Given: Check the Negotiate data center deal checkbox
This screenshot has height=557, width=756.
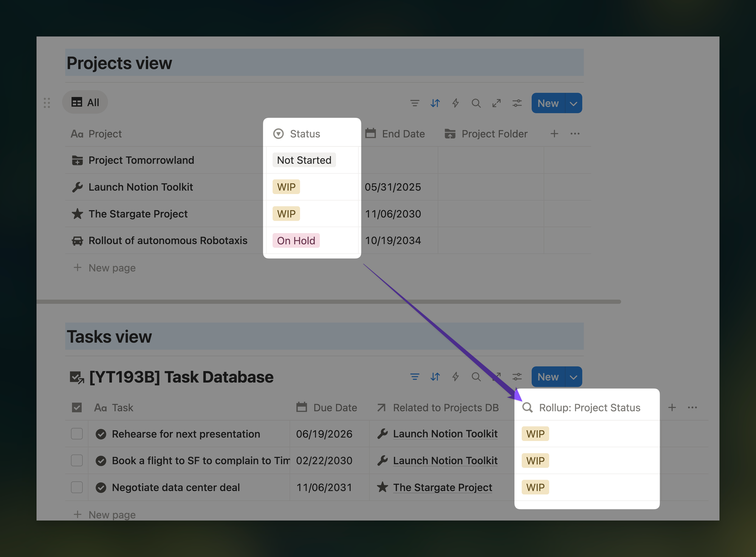Looking at the screenshot, I should [77, 487].
